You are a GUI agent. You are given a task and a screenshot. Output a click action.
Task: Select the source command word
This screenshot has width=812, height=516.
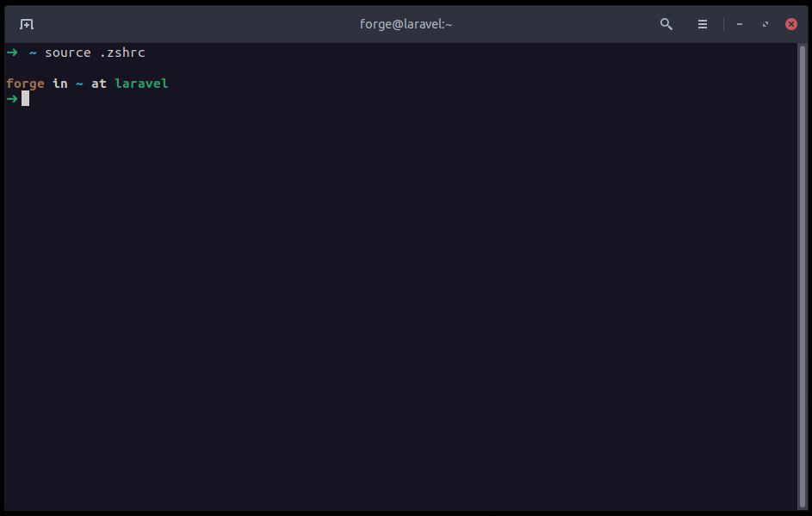(x=67, y=53)
